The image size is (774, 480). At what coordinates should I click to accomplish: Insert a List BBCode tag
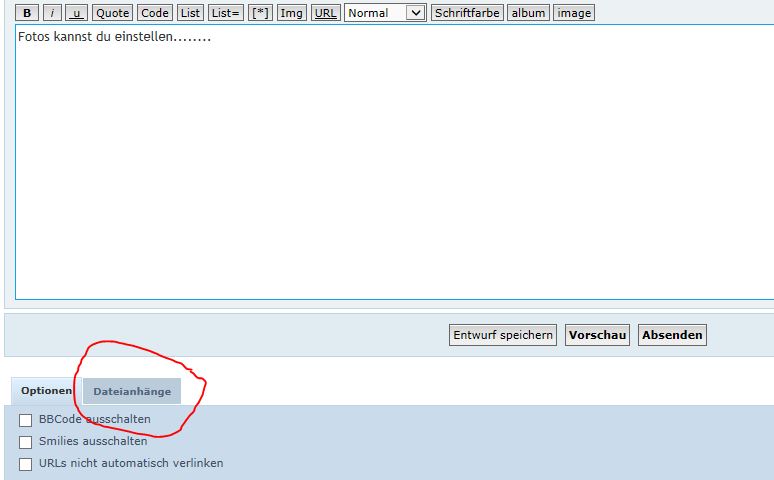[190, 13]
